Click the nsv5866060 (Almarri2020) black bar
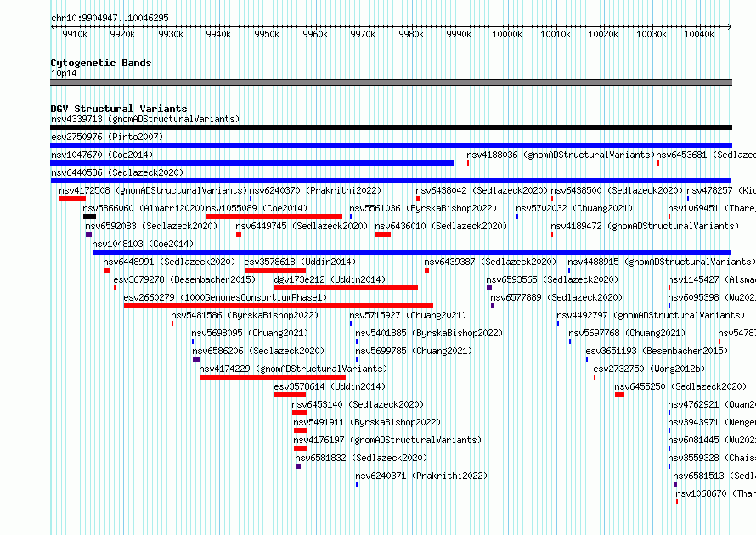Image resolution: width=756 pixels, height=535 pixels. 89,217
